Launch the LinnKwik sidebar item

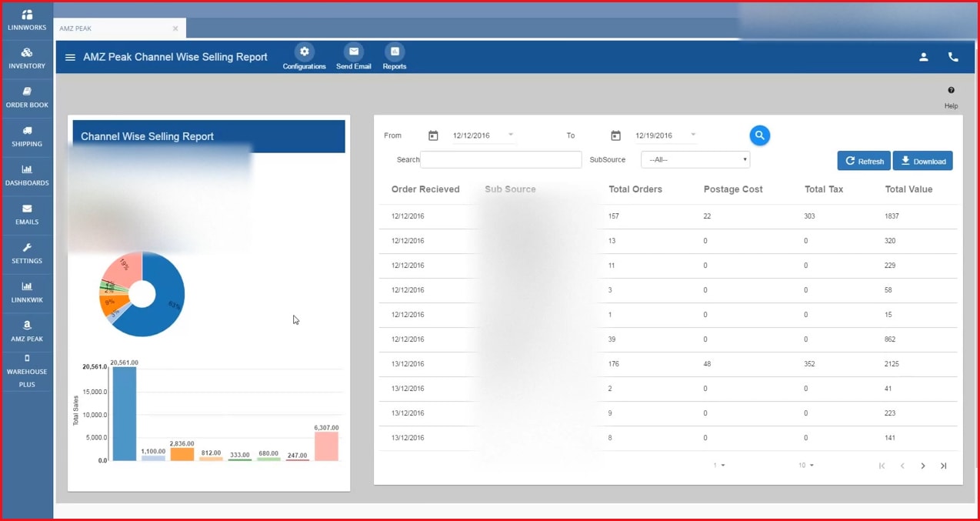[27, 293]
